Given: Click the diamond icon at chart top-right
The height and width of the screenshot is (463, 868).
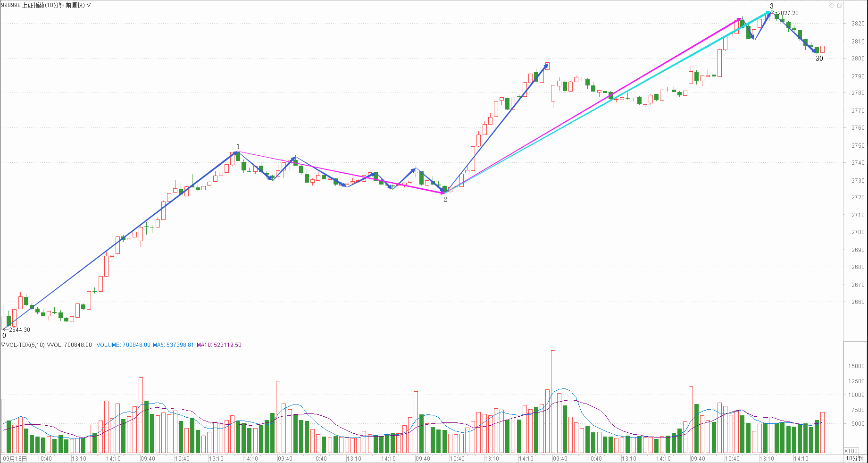Looking at the screenshot, I should click(x=832, y=5).
